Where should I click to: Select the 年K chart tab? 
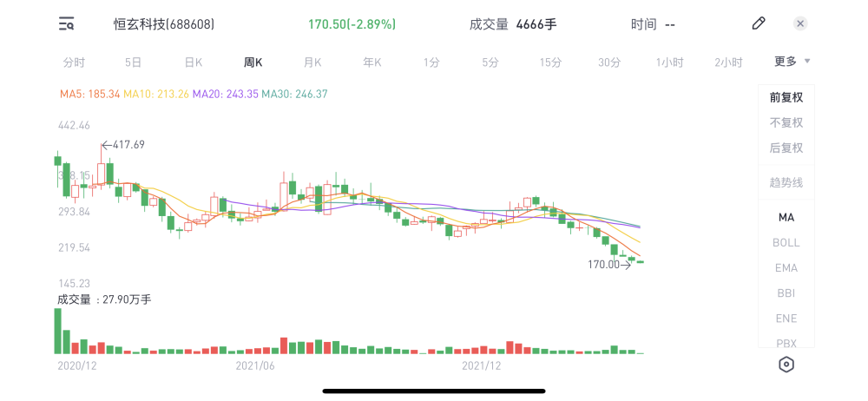372,62
